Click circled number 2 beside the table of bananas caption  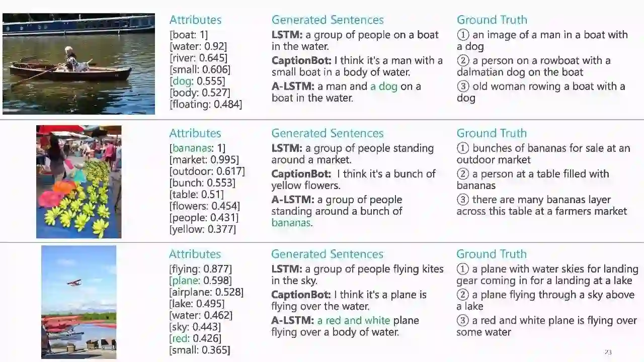click(463, 174)
